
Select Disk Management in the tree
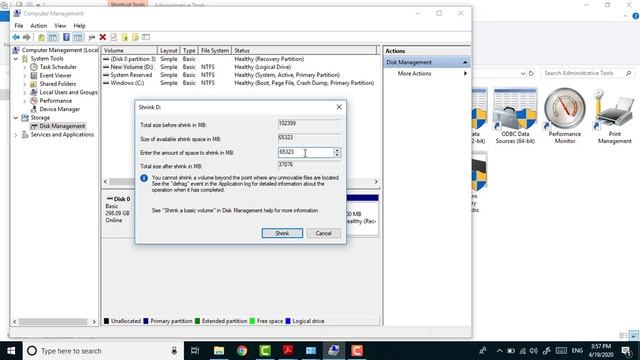[x=62, y=126]
